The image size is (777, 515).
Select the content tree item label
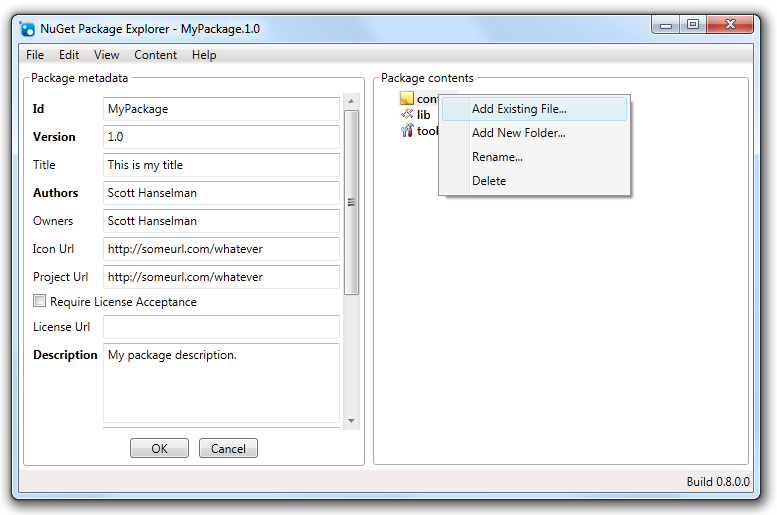pos(427,99)
